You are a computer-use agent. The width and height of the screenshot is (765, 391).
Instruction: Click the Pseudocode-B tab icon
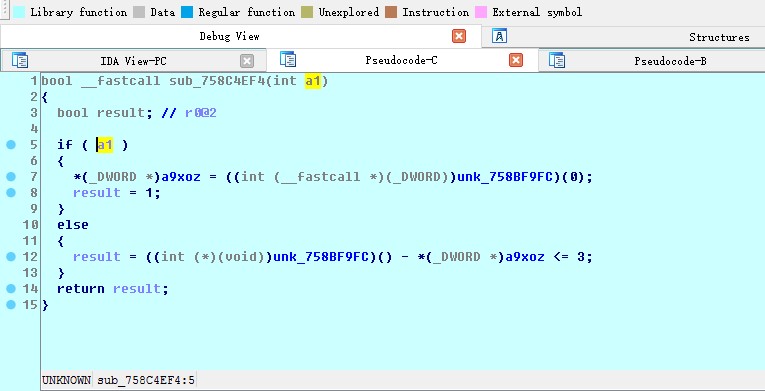(x=557, y=60)
